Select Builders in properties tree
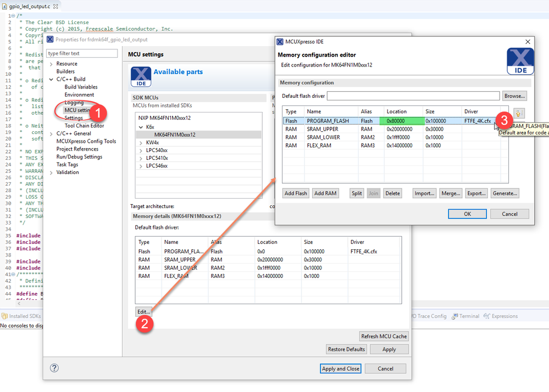 65,71
